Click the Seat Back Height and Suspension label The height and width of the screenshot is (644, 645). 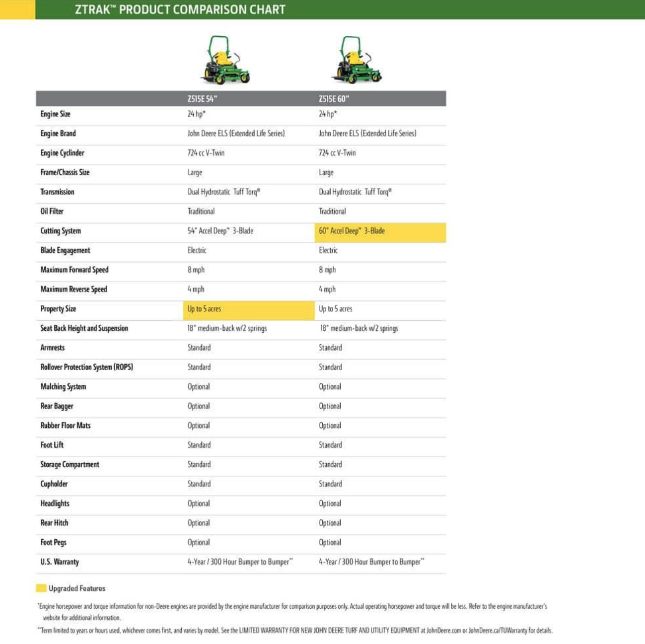pyautogui.click(x=84, y=328)
